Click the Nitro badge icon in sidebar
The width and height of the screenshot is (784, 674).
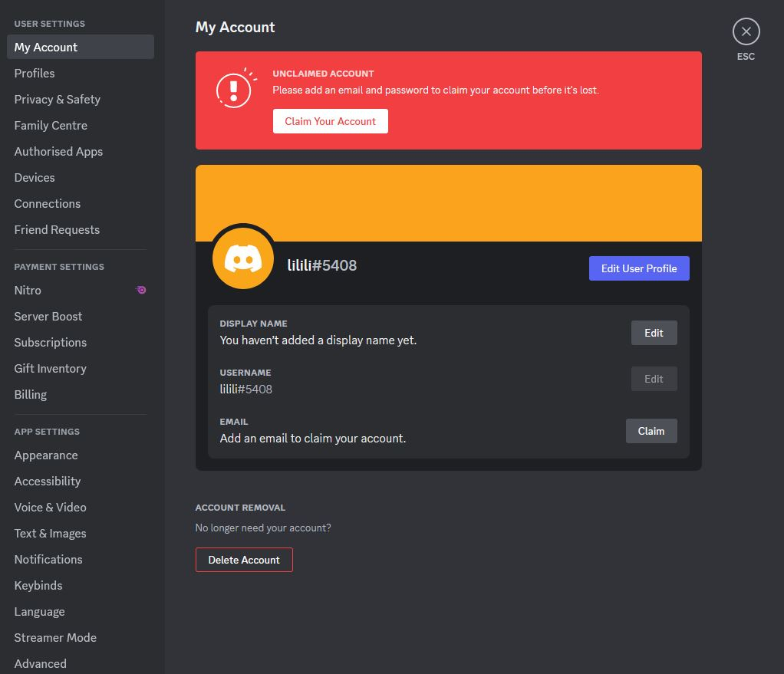tap(141, 290)
